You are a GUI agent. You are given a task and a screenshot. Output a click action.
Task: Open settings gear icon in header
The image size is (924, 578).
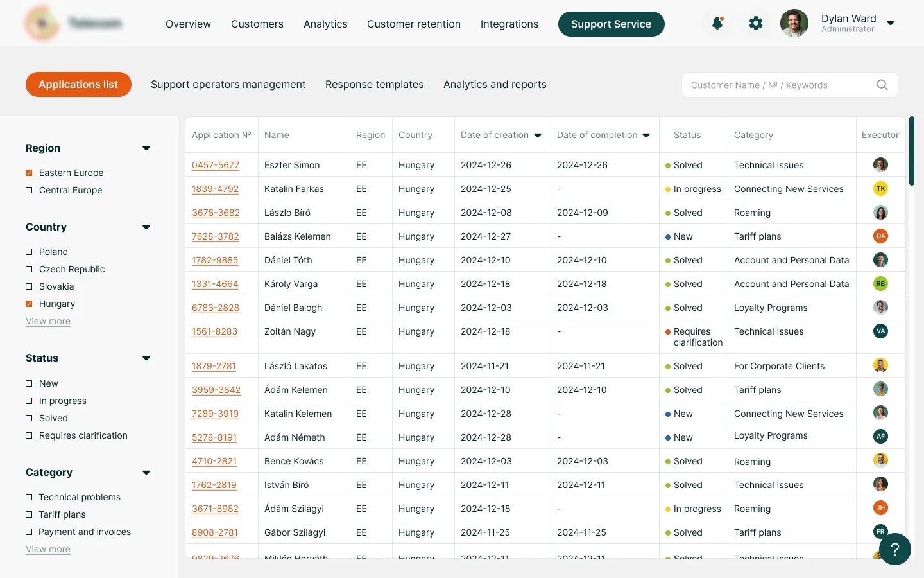[756, 24]
